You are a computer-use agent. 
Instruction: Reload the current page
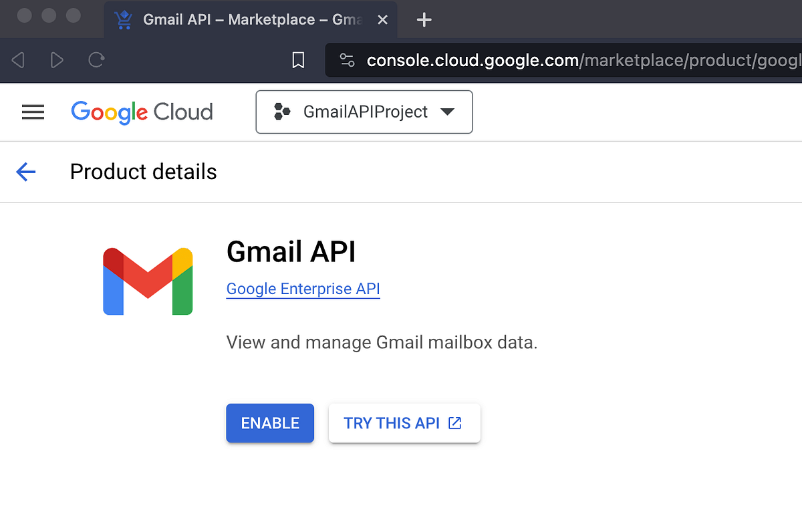tap(96, 60)
